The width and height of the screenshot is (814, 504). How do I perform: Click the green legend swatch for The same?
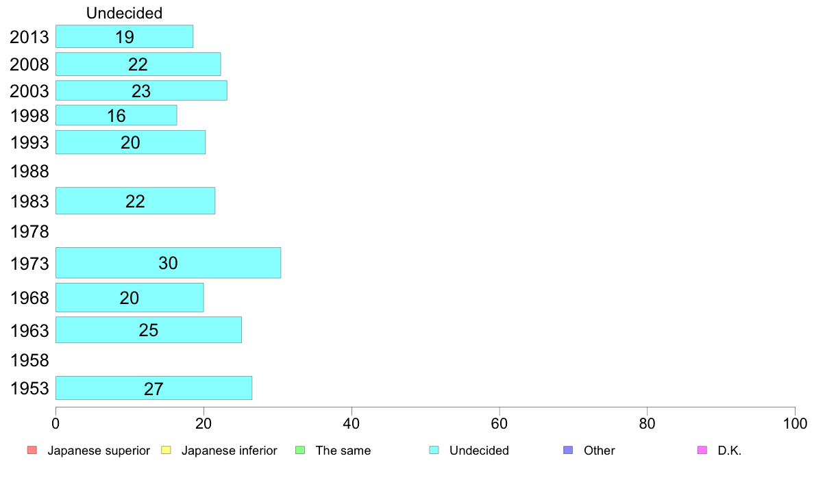point(300,450)
